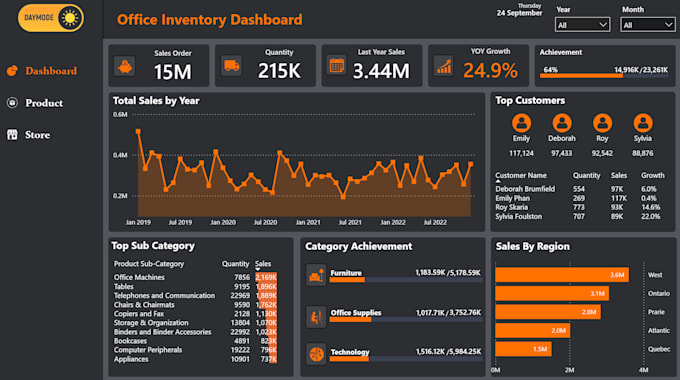
Task: Click the Office Supplies achievement progress bar
Action: (x=406, y=320)
